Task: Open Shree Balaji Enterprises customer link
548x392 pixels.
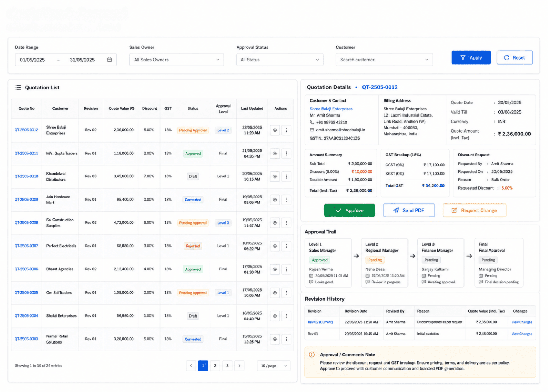Action: (331, 109)
